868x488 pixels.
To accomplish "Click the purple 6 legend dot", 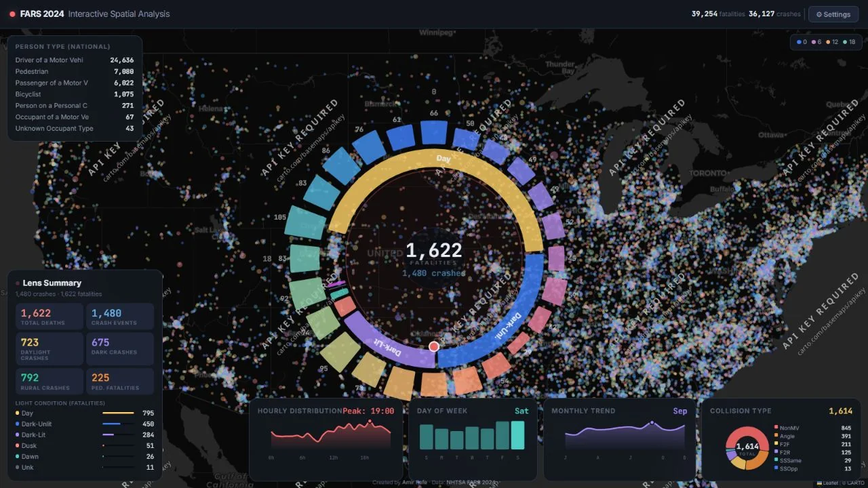I will [x=814, y=42].
